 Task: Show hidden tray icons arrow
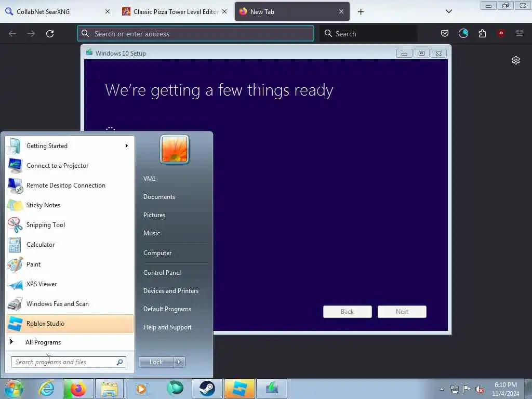442,389
